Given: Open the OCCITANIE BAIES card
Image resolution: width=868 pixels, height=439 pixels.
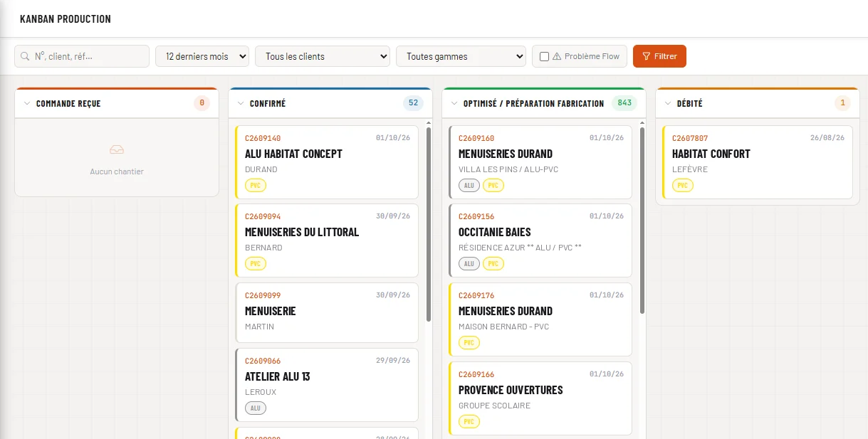Looking at the screenshot, I should pyautogui.click(x=540, y=240).
